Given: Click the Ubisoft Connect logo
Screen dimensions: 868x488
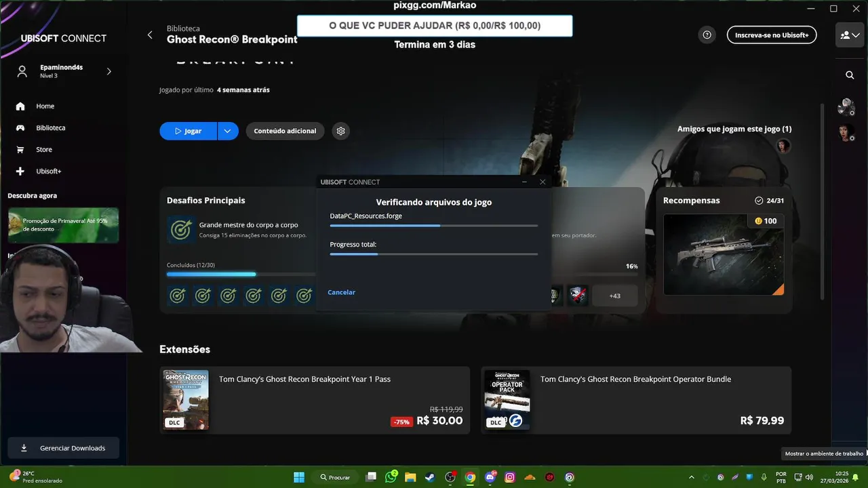Looking at the screenshot, I should [64, 39].
